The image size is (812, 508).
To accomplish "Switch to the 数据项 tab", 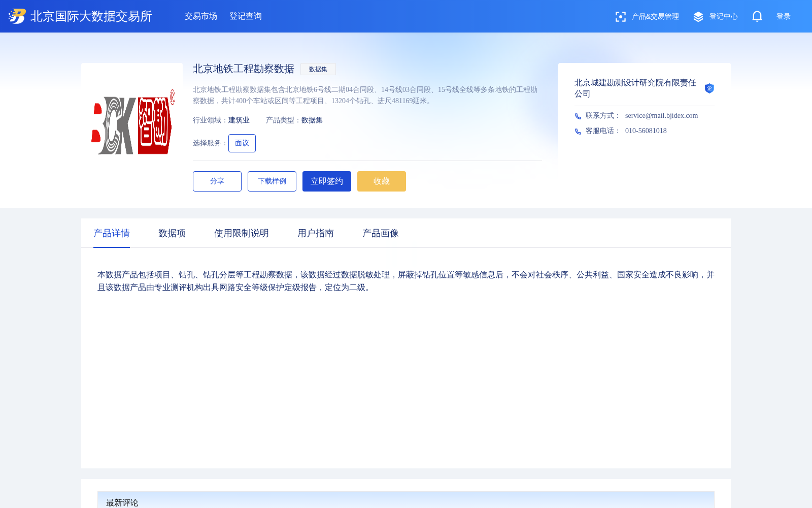I will point(172,233).
